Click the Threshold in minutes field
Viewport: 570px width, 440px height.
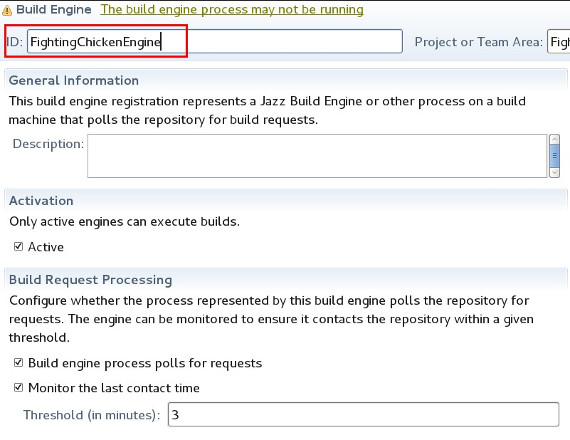tap(363, 414)
